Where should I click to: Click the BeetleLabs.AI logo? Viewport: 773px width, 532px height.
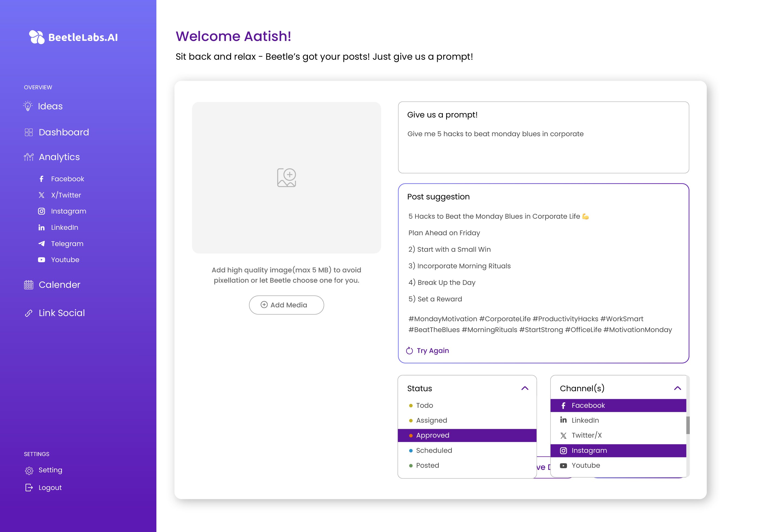[x=73, y=37]
